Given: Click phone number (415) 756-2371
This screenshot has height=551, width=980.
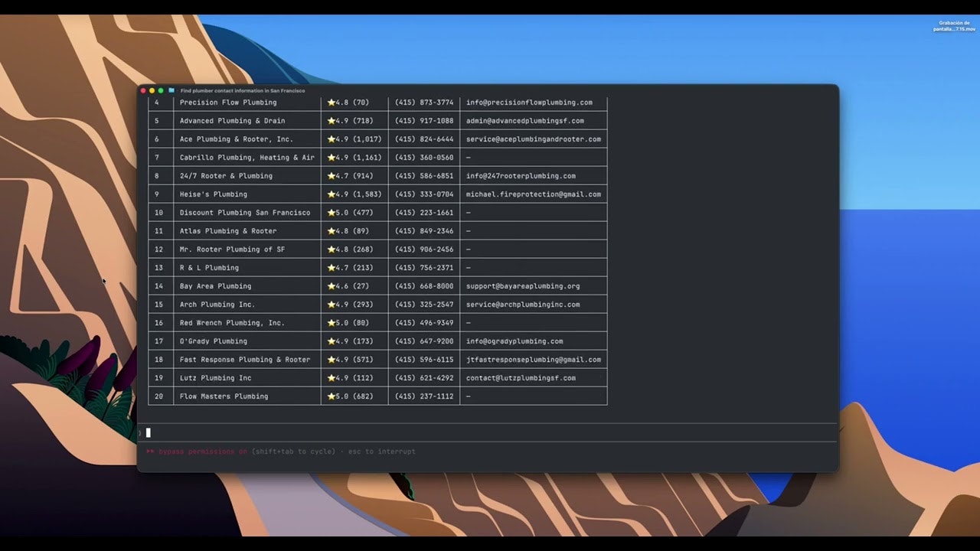Looking at the screenshot, I should coord(424,268).
